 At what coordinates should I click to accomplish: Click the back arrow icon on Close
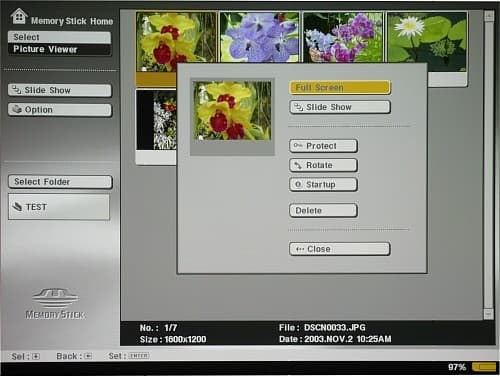tap(300, 249)
